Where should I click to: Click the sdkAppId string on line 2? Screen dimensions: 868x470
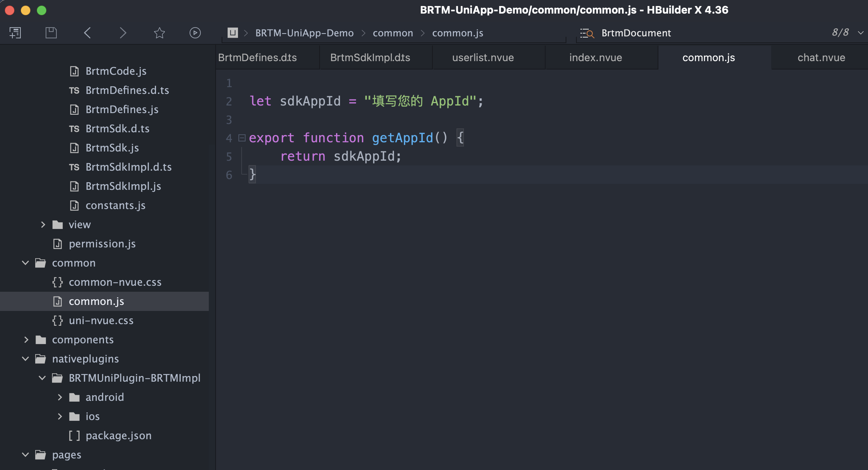420,101
